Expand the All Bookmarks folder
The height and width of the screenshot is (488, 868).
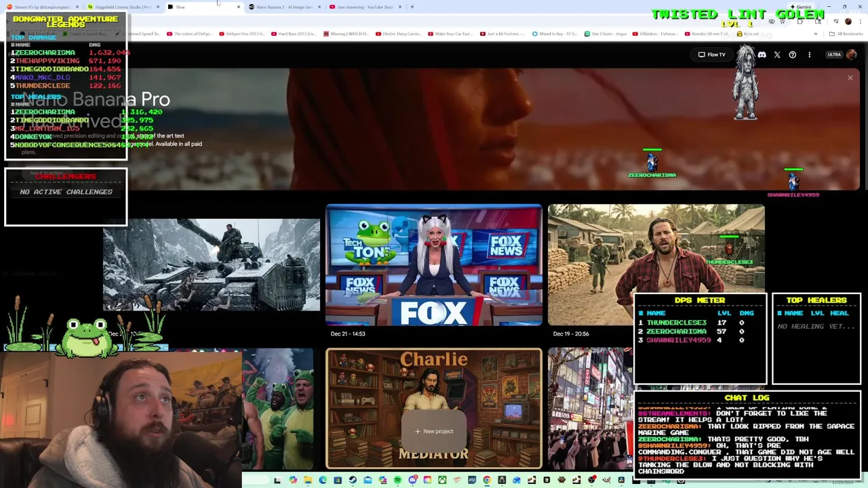tap(846, 33)
